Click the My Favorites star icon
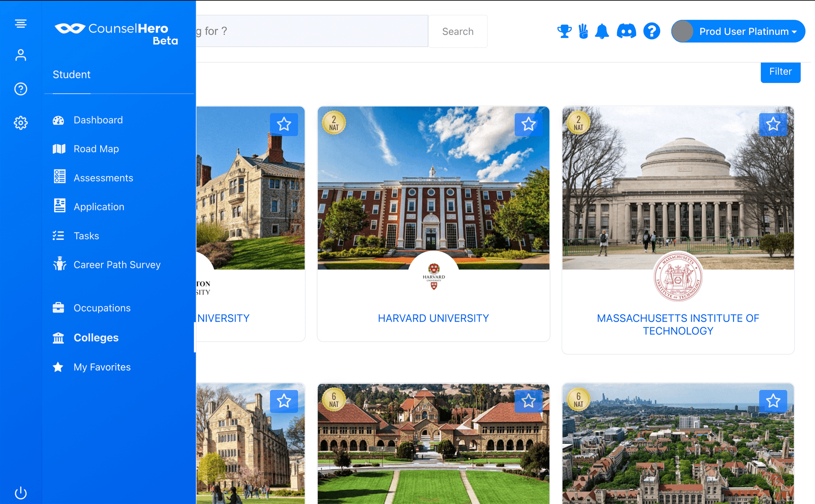This screenshot has width=815, height=504. (x=58, y=367)
